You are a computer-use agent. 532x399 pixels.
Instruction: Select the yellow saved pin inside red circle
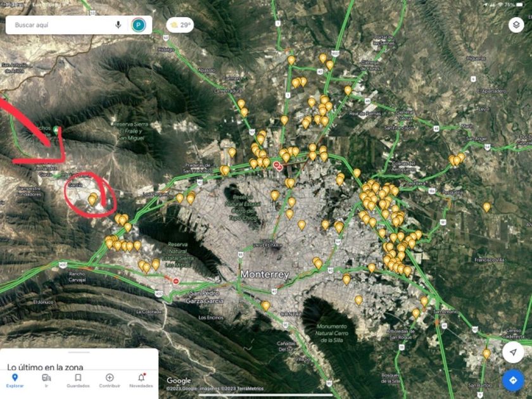coord(92,199)
